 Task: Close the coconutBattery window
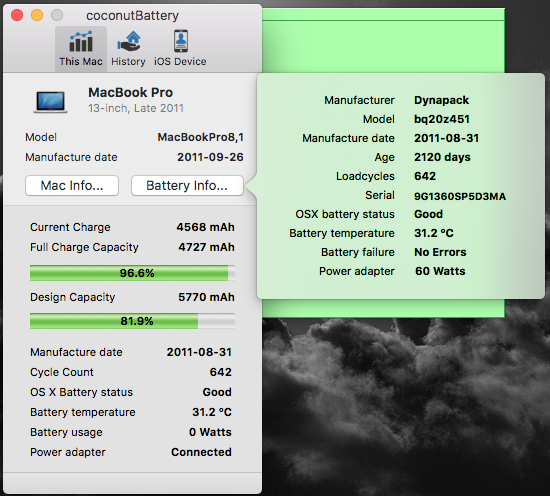coord(17,15)
